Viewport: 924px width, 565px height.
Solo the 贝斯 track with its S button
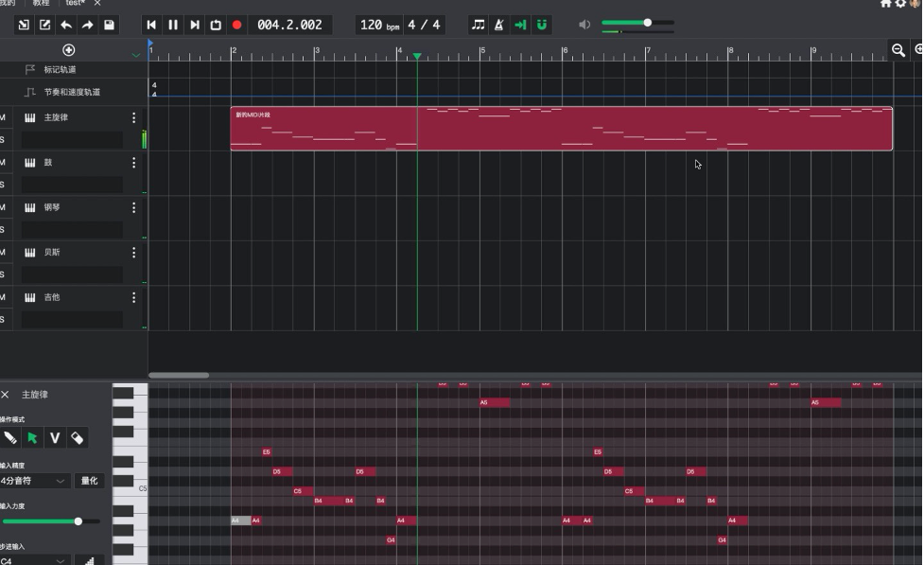tap(2, 274)
